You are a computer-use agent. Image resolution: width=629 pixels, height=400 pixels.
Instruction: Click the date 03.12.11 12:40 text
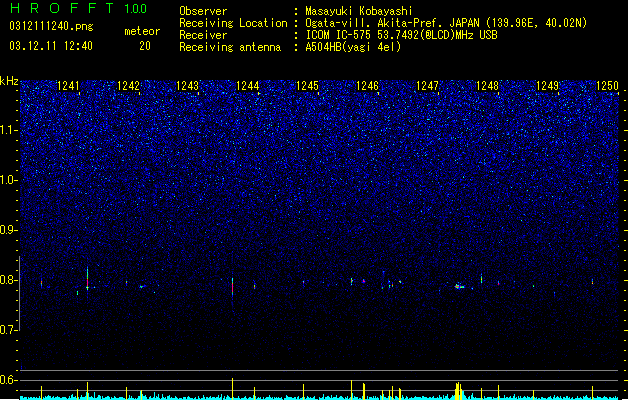pos(51,46)
